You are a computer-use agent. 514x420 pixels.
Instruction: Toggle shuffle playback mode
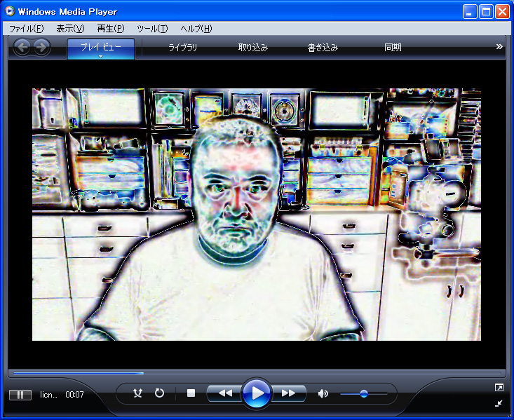138,393
